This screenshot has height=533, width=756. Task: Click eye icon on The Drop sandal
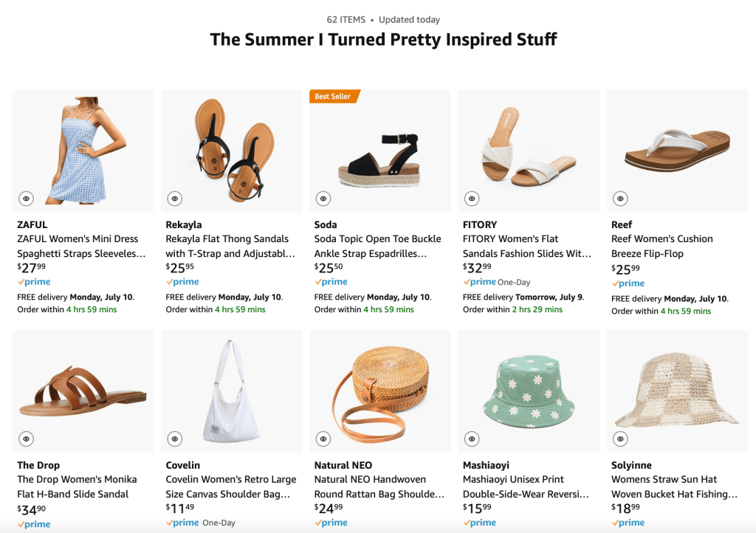click(x=26, y=439)
